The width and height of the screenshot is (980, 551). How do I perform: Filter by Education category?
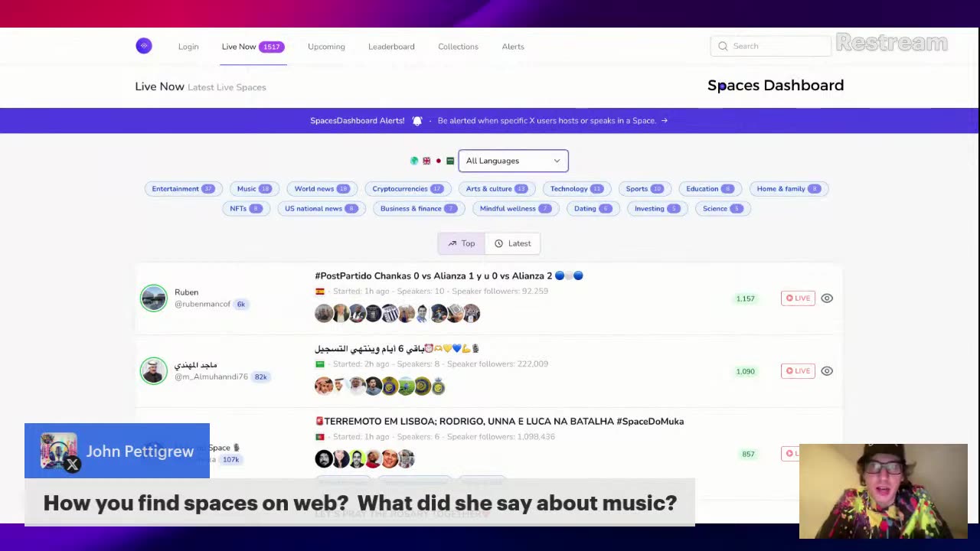point(710,189)
